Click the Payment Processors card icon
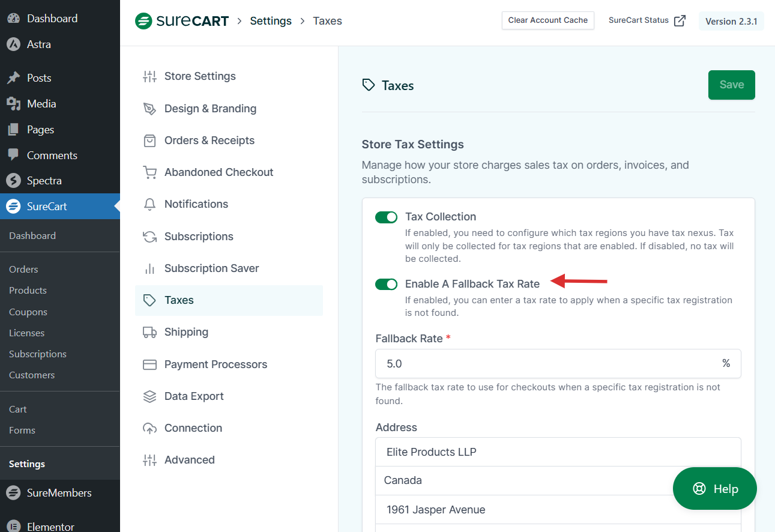 point(149,364)
